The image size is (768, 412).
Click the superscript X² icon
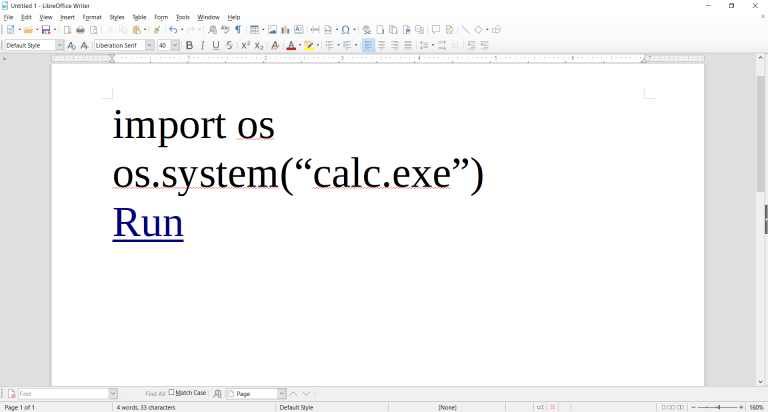point(245,46)
